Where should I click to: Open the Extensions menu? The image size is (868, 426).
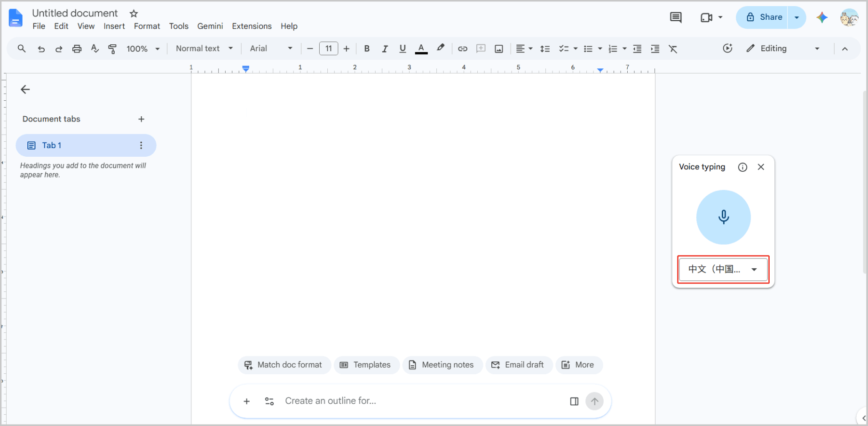point(252,26)
